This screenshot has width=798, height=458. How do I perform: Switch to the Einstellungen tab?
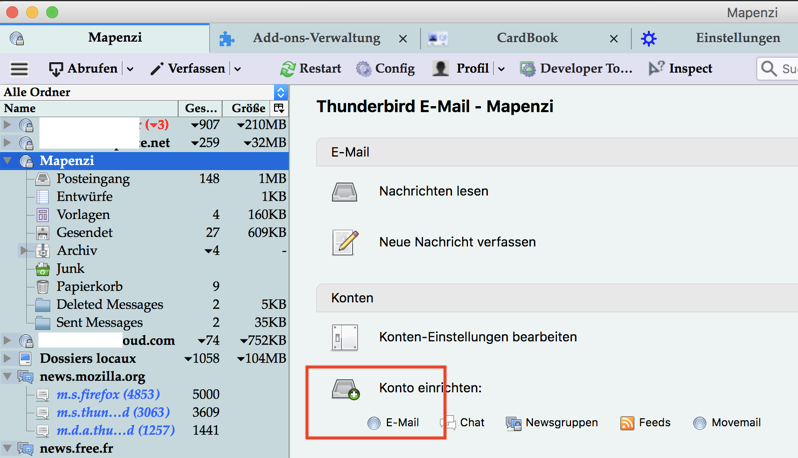click(737, 38)
